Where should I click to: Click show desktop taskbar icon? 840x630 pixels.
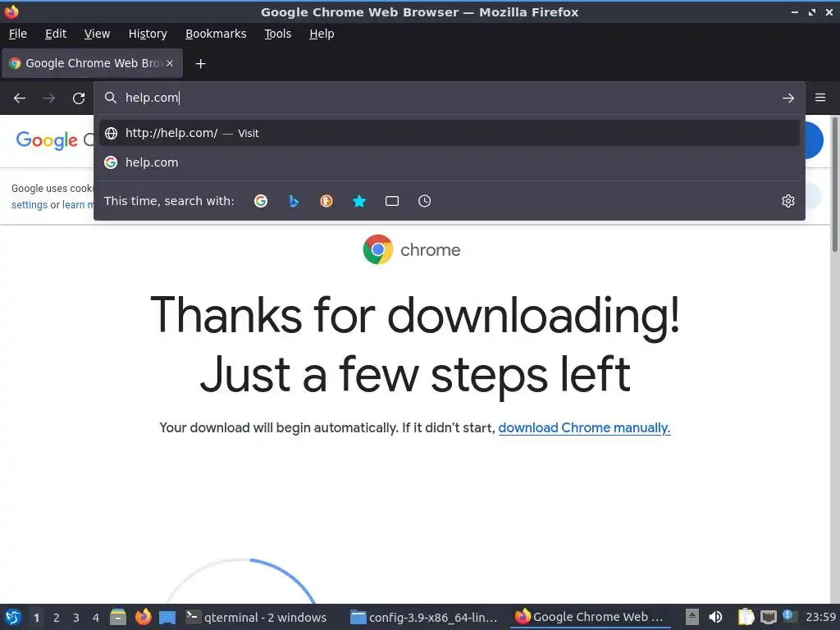click(x=167, y=617)
